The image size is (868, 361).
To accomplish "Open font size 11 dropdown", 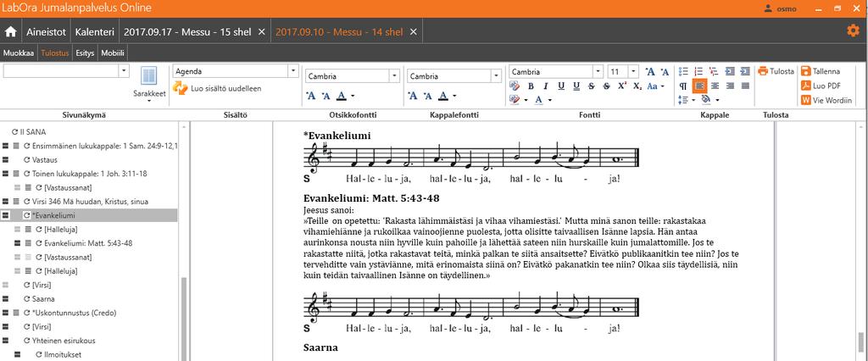I will coord(632,71).
